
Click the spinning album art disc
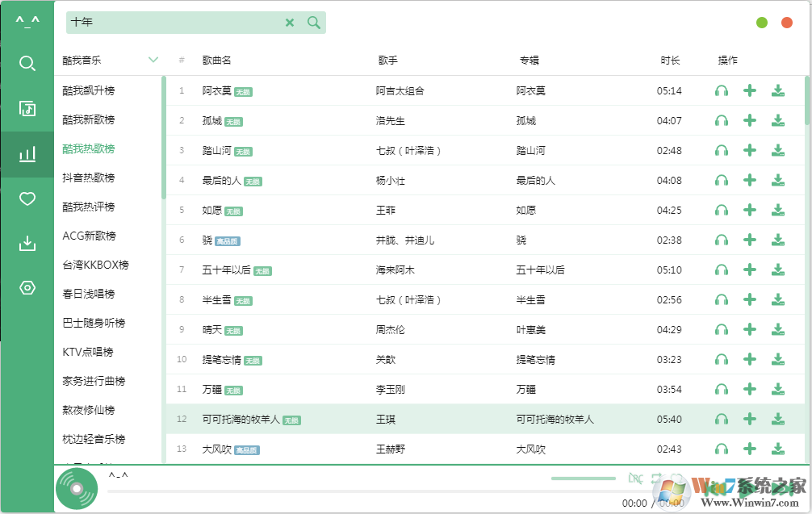[x=76, y=488]
